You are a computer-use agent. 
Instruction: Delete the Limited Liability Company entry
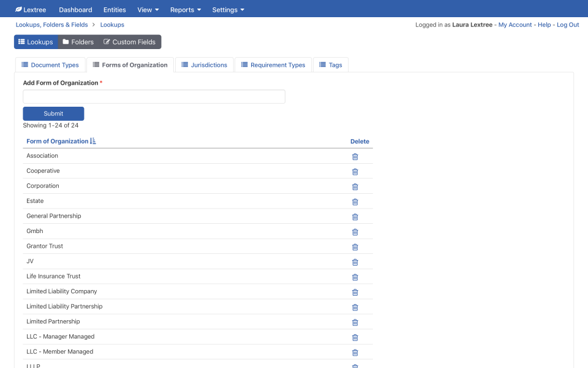[x=355, y=292]
